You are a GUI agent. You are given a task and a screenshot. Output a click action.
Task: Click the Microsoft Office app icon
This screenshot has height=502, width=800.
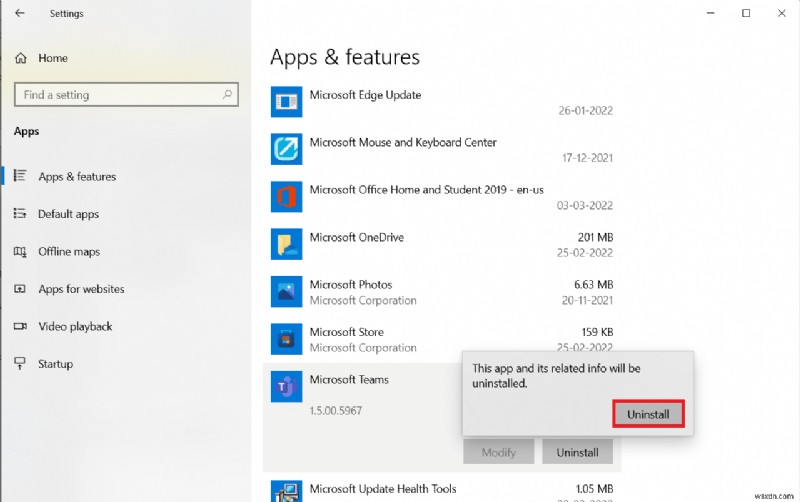(286, 196)
